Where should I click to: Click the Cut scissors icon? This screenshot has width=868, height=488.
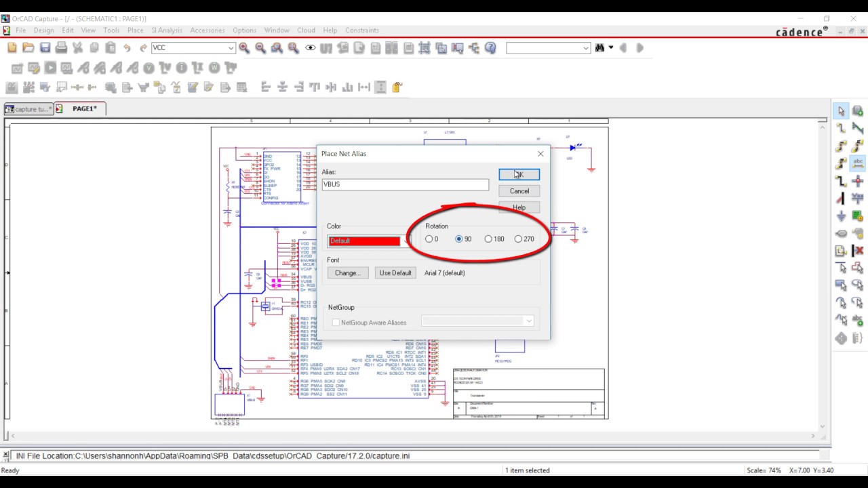coord(77,47)
